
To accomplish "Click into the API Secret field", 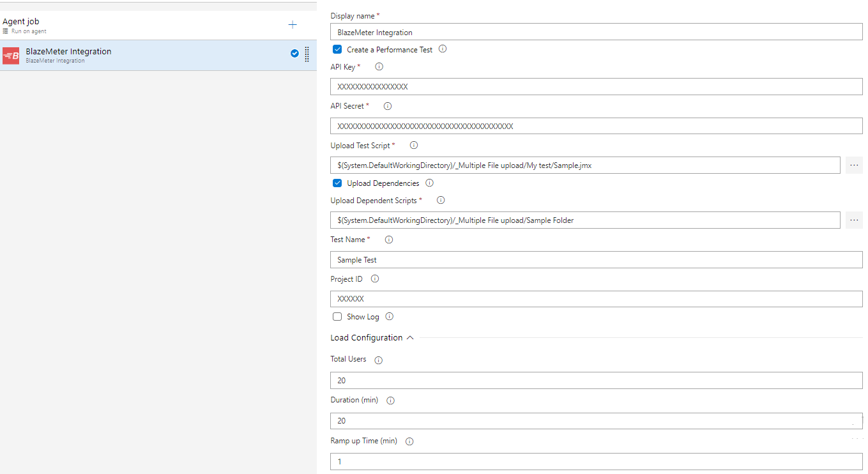I will click(597, 126).
